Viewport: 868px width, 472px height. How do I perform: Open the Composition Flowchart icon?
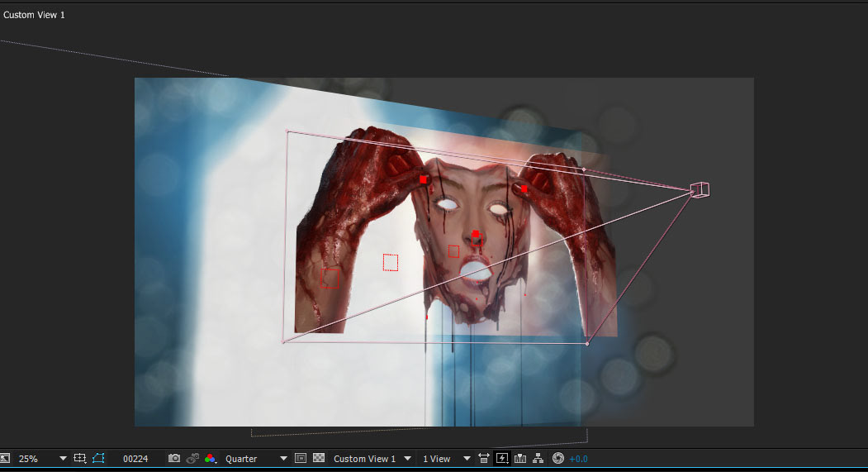(x=538, y=458)
